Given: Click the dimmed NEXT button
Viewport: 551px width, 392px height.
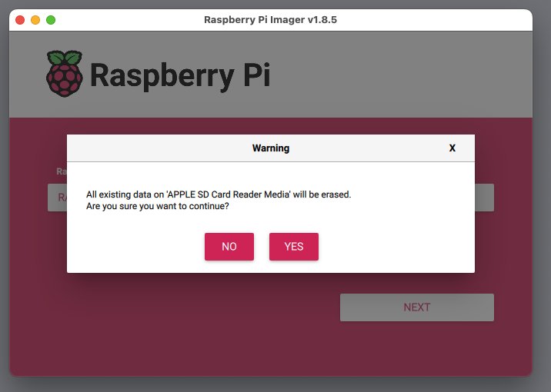Looking at the screenshot, I should [x=417, y=307].
